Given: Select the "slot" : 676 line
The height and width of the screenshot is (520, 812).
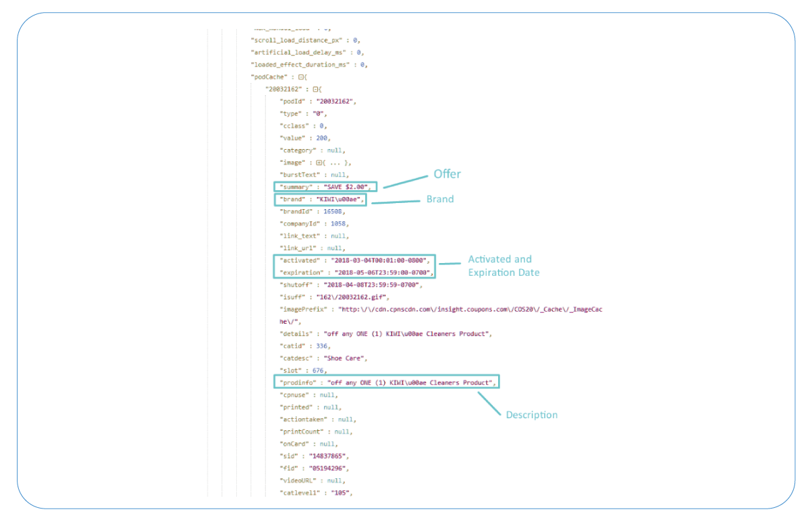Looking at the screenshot, I should tap(304, 370).
